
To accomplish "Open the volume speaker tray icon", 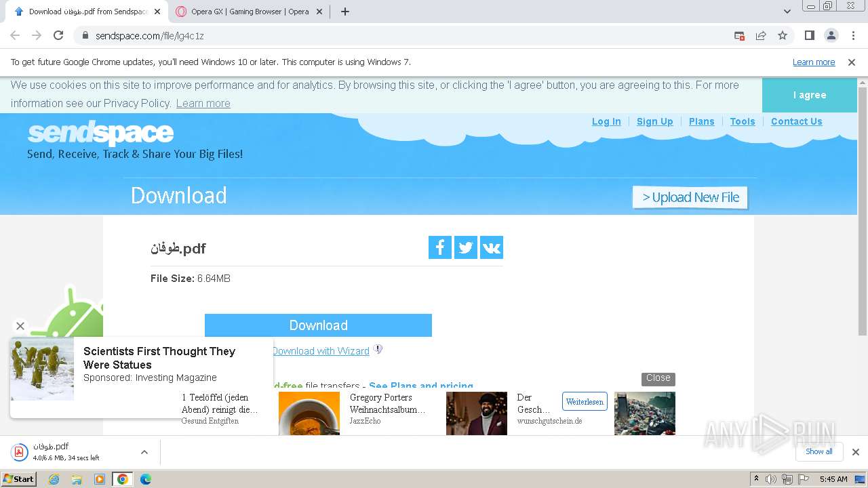I will click(x=771, y=479).
